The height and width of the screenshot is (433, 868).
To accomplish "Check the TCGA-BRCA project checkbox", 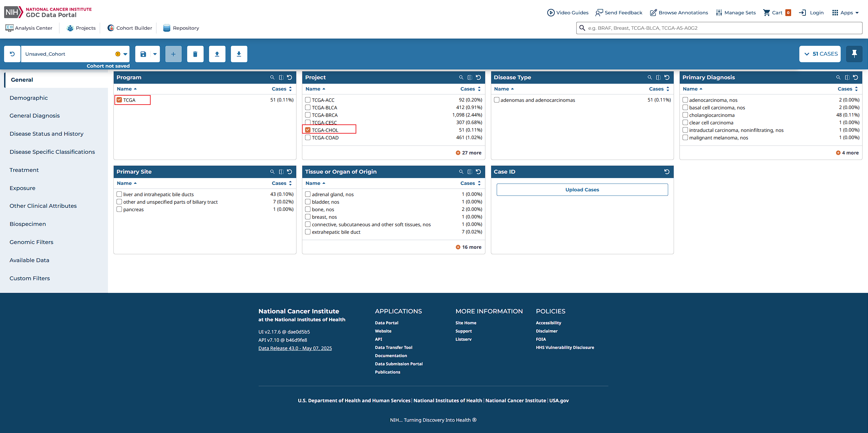I will 308,115.
